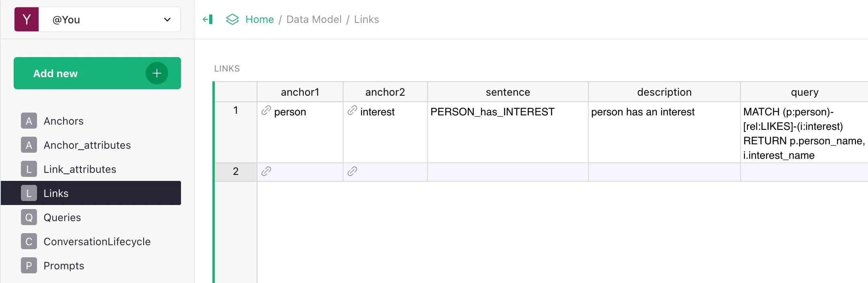Viewport: 868px width, 283px height.
Task: Click the Grist layers logo icon
Action: [x=232, y=19]
